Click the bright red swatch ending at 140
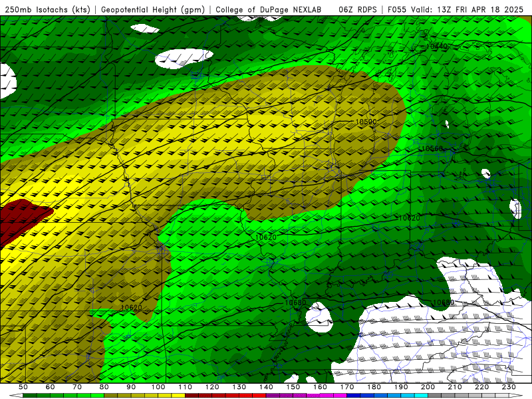 259,396
